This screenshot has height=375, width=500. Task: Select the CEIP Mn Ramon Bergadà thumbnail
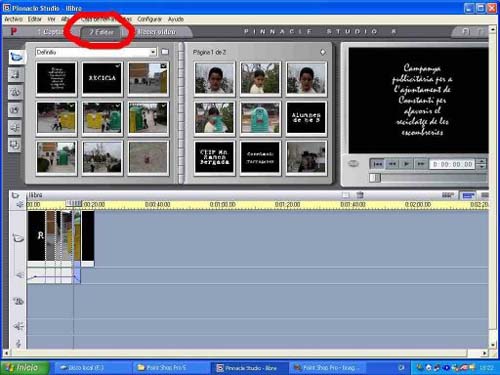pyautogui.click(x=214, y=157)
